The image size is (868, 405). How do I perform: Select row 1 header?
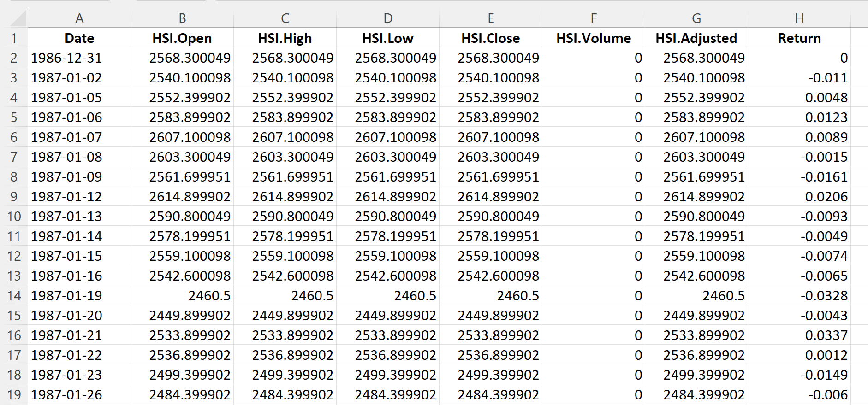(14, 38)
